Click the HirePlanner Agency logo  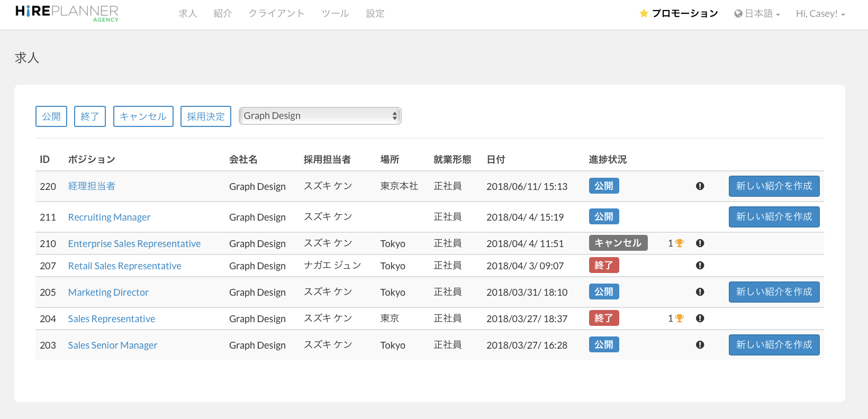tap(67, 13)
